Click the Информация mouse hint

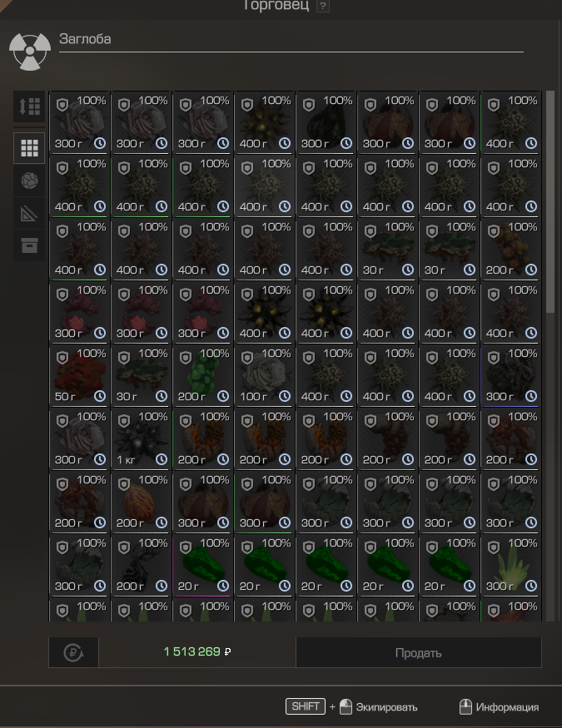[x=499, y=707]
